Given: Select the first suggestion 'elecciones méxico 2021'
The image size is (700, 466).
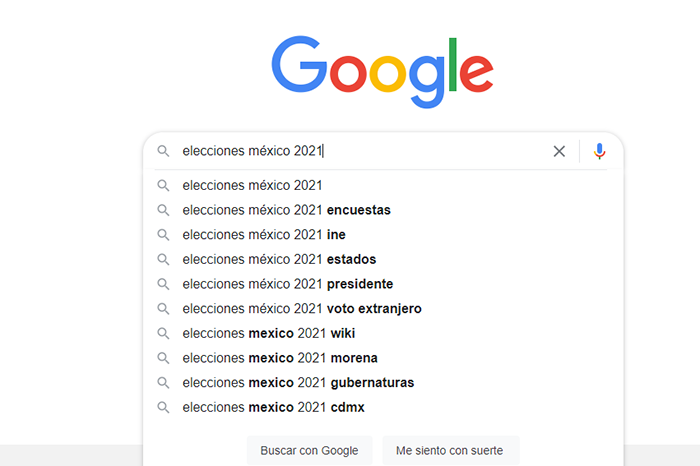Looking at the screenshot, I should point(252,185).
